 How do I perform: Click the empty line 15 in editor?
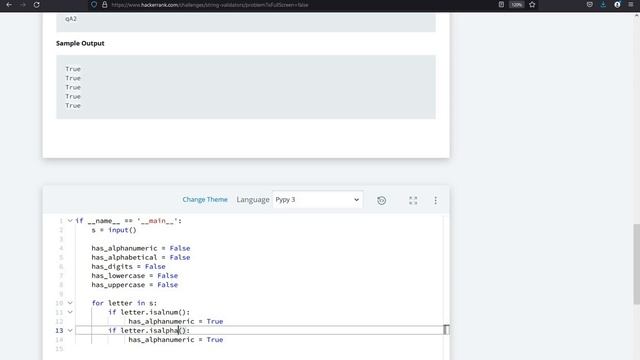(x=259, y=349)
